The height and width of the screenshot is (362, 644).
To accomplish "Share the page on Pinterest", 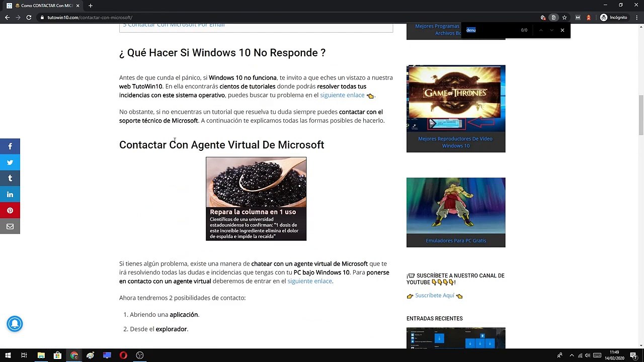I will (x=10, y=211).
